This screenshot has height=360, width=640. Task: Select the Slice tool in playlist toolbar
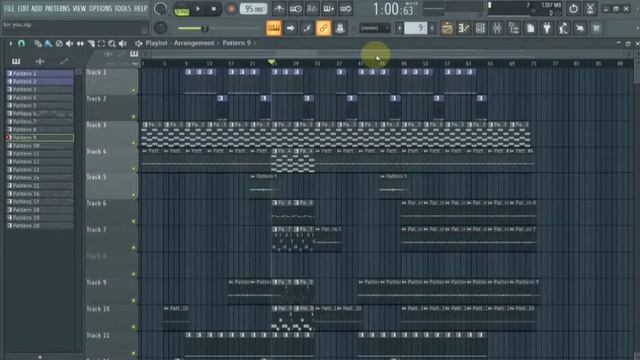coord(91,43)
